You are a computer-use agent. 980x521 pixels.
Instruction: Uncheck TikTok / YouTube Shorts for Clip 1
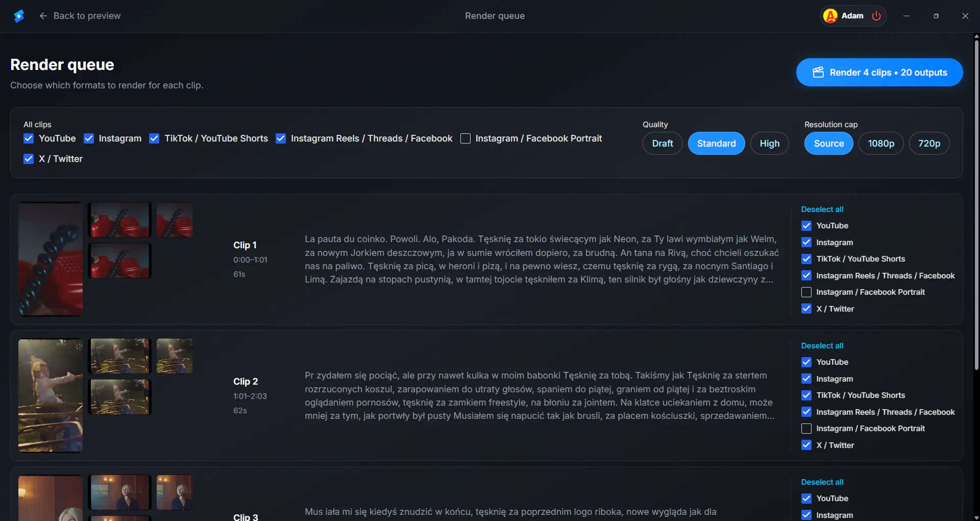pos(806,259)
